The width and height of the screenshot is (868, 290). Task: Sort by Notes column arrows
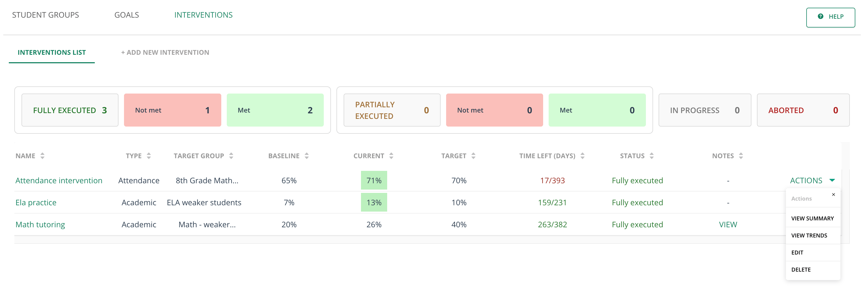pyautogui.click(x=741, y=156)
